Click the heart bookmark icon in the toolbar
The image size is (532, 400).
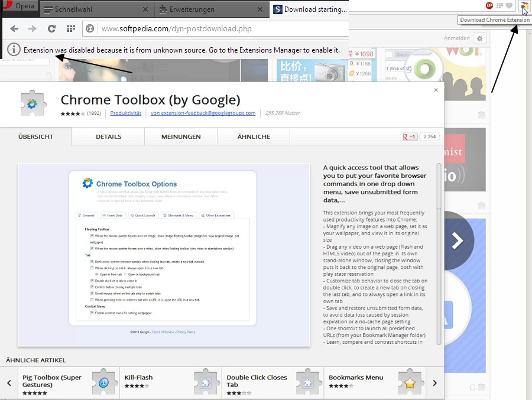(x=509, y=5)
